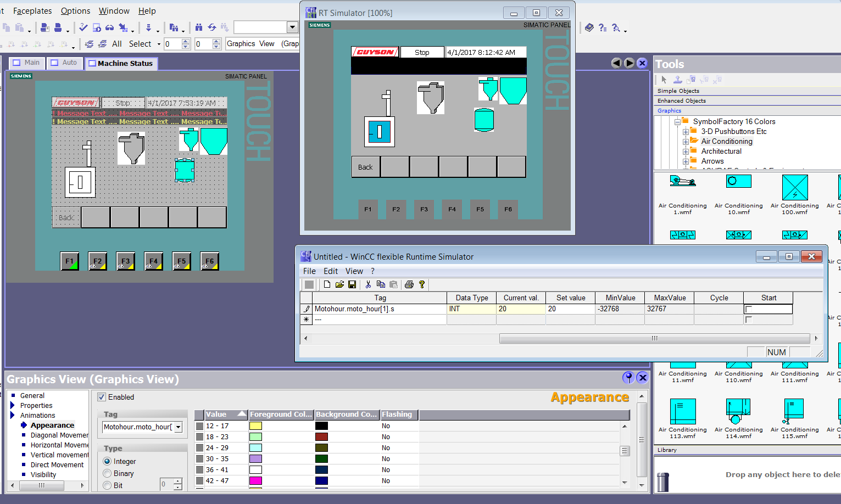Click the replace arrows icon beside the binoculars

click(211, 27)
